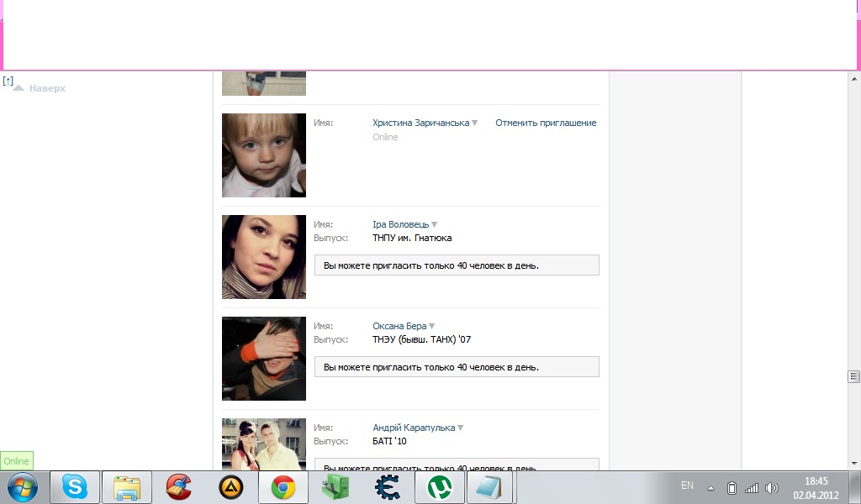
Task: Click ТНЭУ (бывш. ТАНХ) '07 text
Action: 422,339
